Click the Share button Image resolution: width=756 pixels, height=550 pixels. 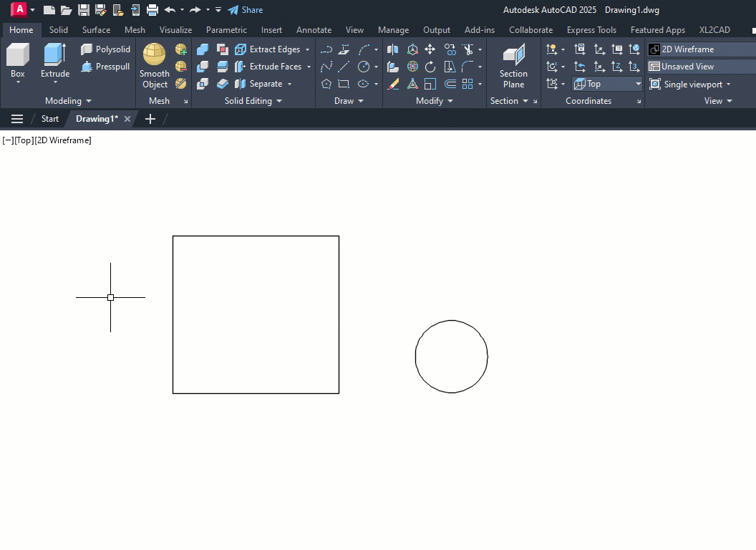click(x=246, y=9)
